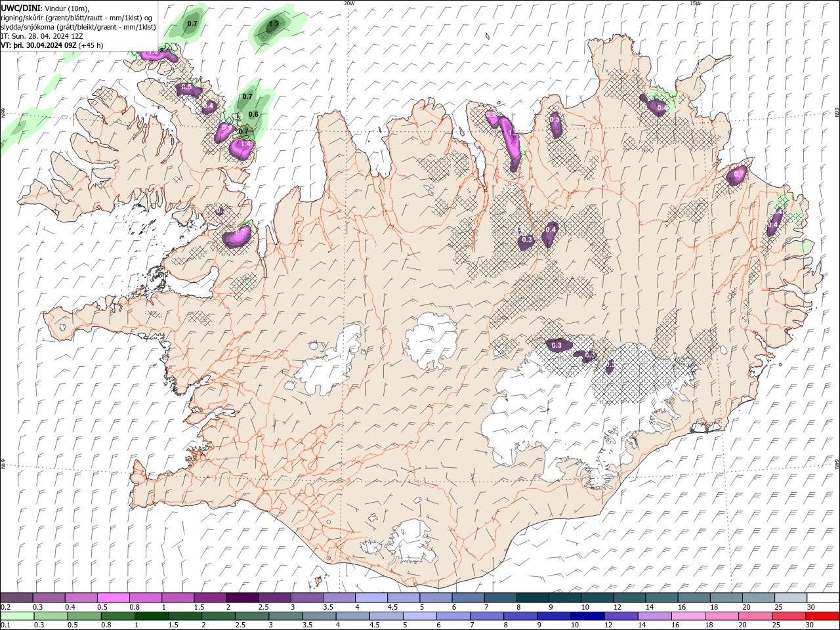The image size is (840, 630).
Task: Click the '0.2' label under the snow scale
Action: click(x=5, y=607)
